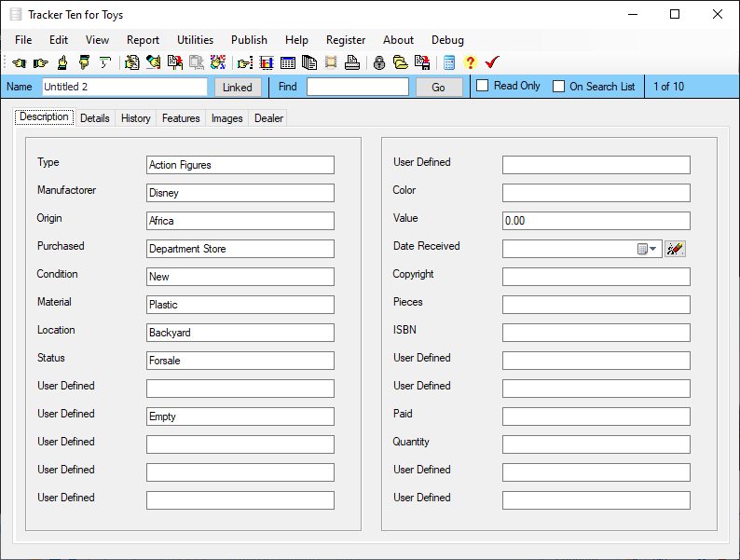Click the Linked button
740x560 pixels.
[x=238, y=88]
